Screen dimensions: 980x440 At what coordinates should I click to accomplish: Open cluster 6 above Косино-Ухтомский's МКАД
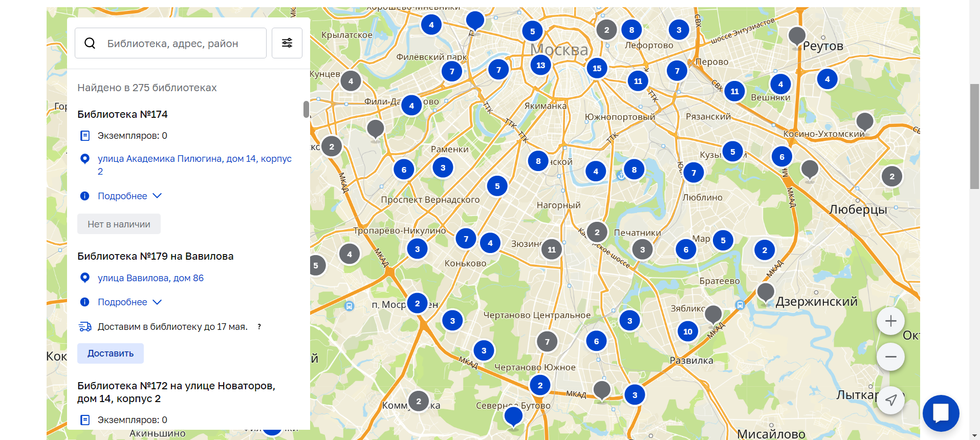(782, 157)
